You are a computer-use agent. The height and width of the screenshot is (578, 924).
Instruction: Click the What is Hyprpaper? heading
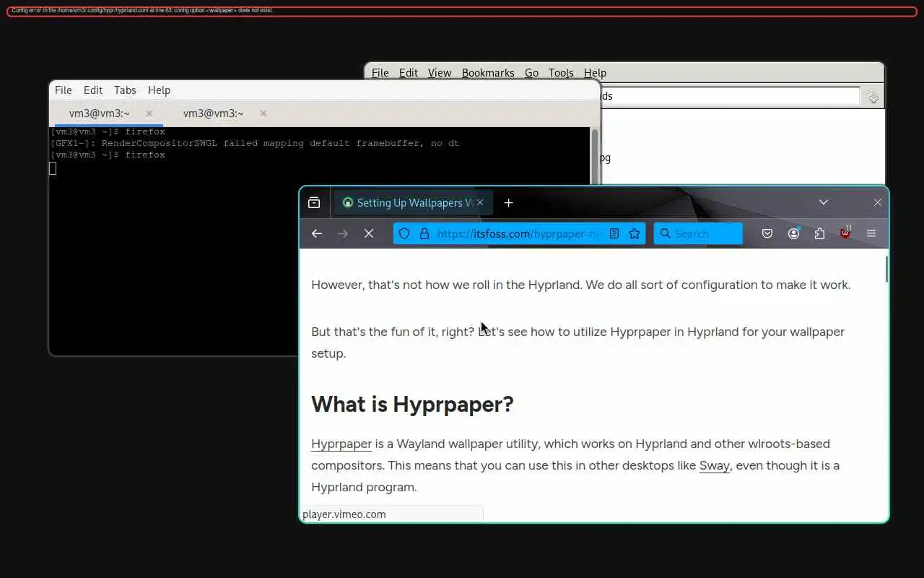412,404
